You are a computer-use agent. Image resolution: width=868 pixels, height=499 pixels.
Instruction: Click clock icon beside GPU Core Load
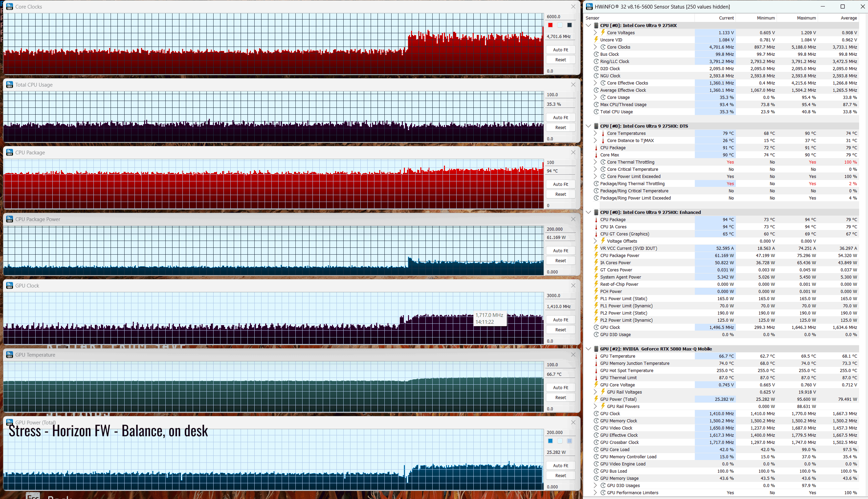(x=596, y=450)
